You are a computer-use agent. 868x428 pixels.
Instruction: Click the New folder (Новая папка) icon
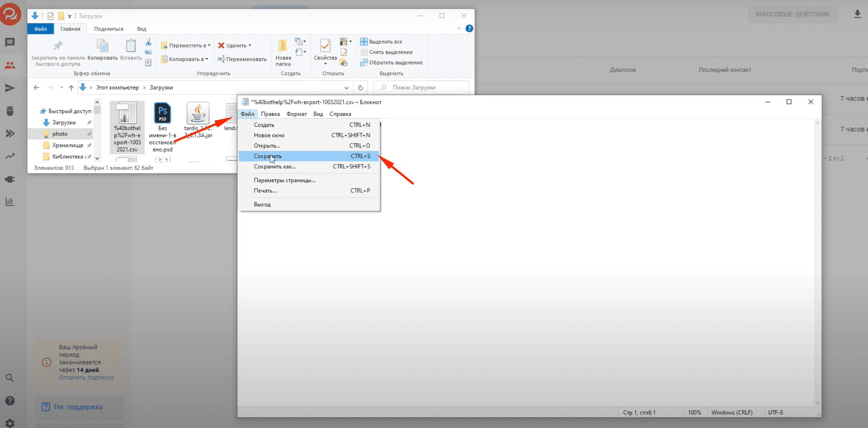click(x=283, y=46)
